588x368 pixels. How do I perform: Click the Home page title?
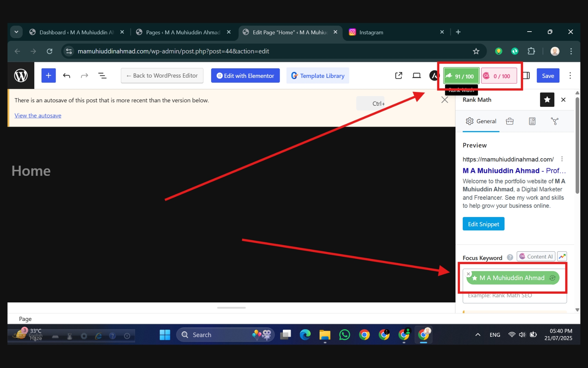click(x=31, y=171)
